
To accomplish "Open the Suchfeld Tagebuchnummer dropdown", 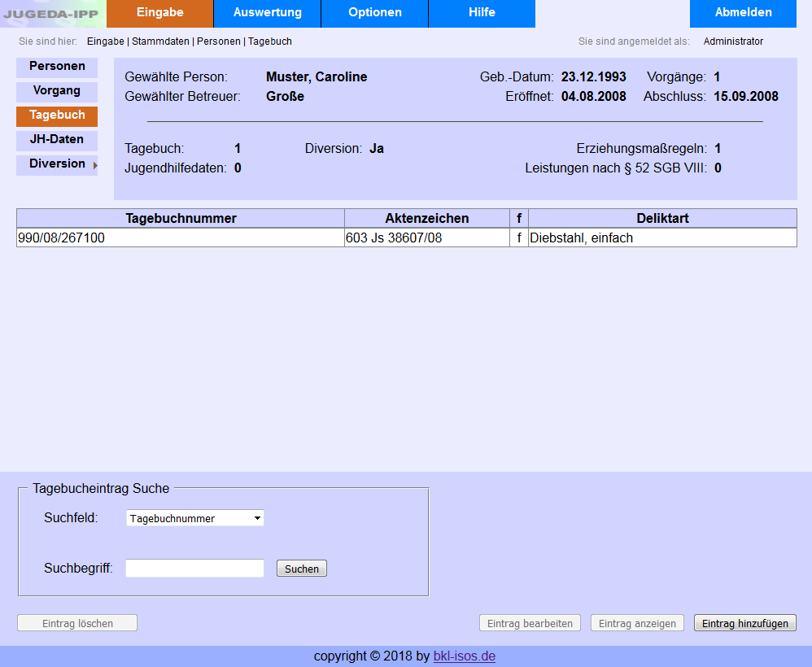I will click(x=195, y=518).
